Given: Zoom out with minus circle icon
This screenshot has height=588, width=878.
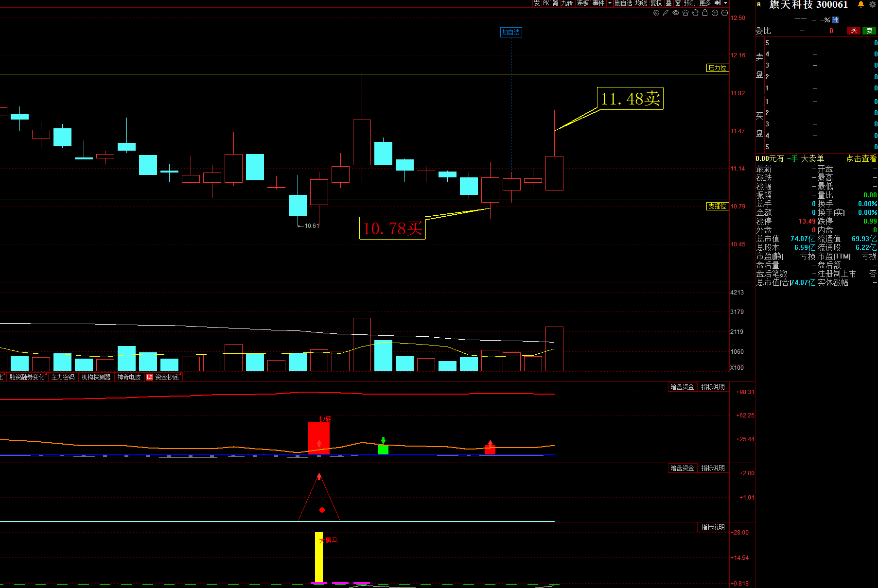Looking at the screenshot, I should coord(724,13).
